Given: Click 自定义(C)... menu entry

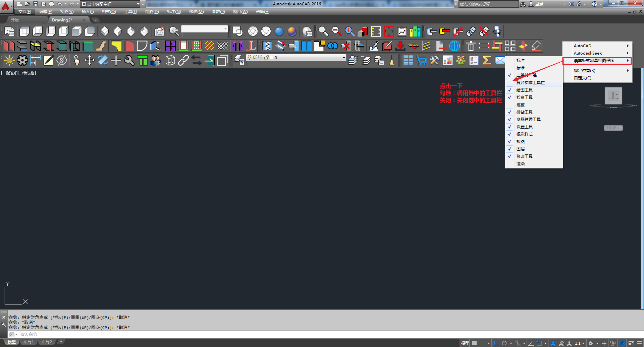Looking at the screenshot, I should [x=597, y=78].
